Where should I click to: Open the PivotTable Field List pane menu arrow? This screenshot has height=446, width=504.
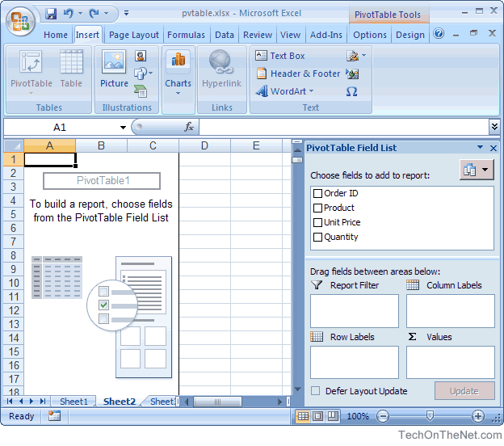click(x=480, y=147)
